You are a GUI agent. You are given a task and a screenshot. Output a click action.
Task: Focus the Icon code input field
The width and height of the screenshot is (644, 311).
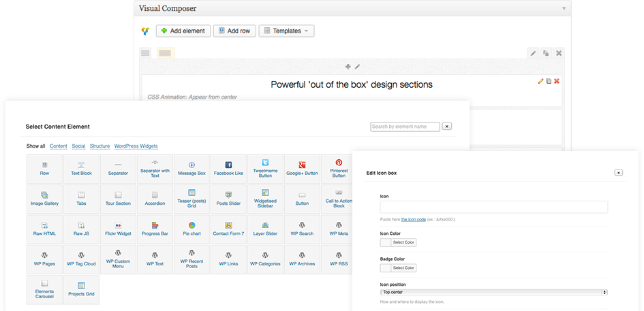[493, 207]
